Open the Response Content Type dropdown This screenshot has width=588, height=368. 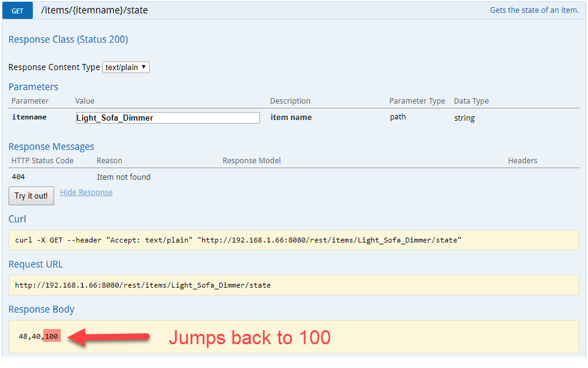125,67
